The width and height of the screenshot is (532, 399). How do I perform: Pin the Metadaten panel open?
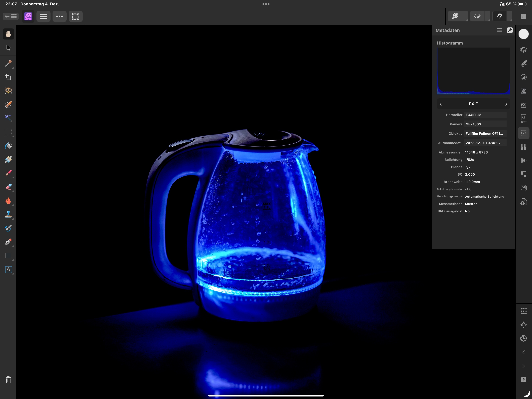coord(510,30)
